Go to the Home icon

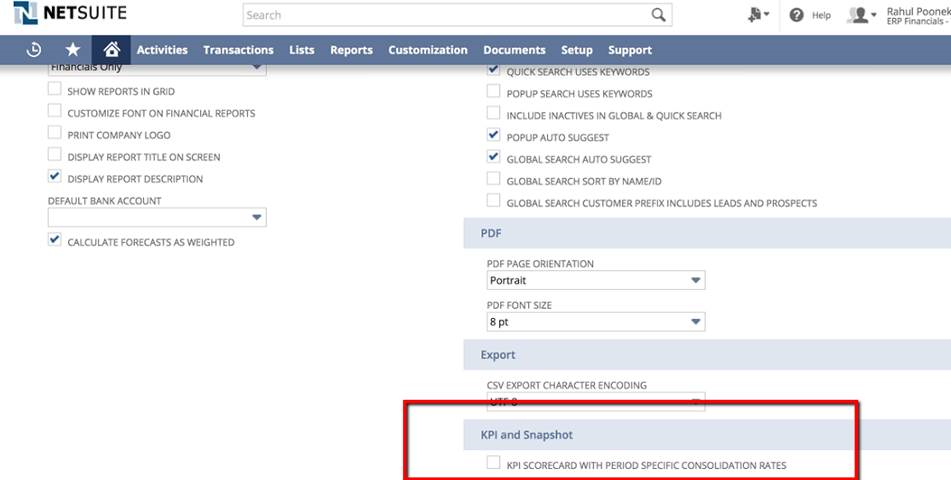[111, 50]
